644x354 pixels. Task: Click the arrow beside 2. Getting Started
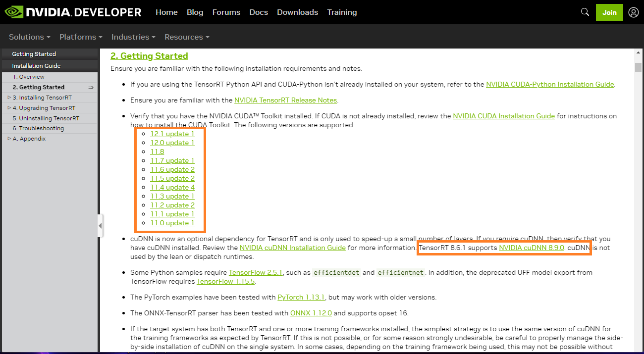coord(91,87)
